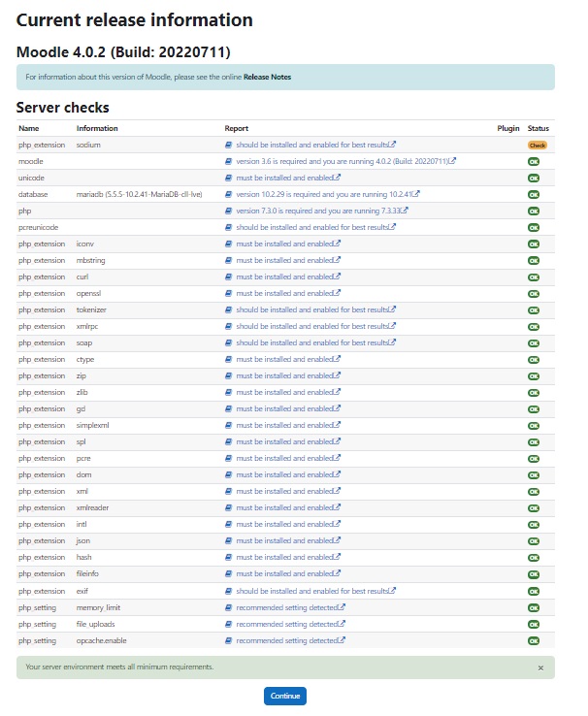Click the book icon in the opcache.enable row

click(x=228, y=640)
